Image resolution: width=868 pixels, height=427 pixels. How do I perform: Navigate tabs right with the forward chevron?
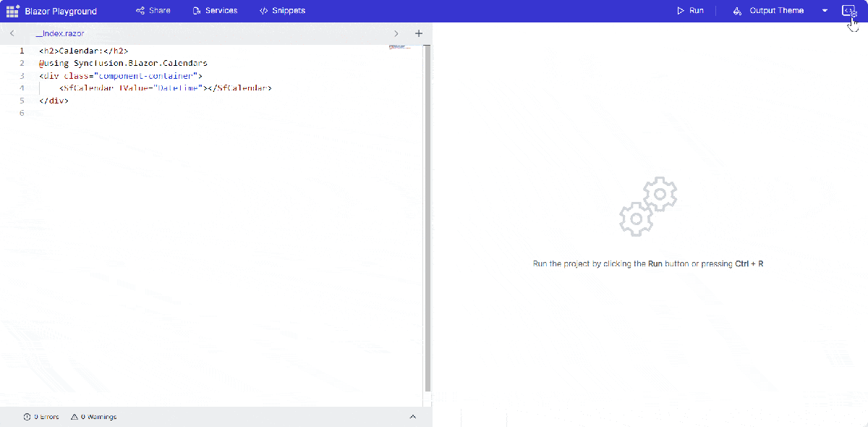coord(396,34)
